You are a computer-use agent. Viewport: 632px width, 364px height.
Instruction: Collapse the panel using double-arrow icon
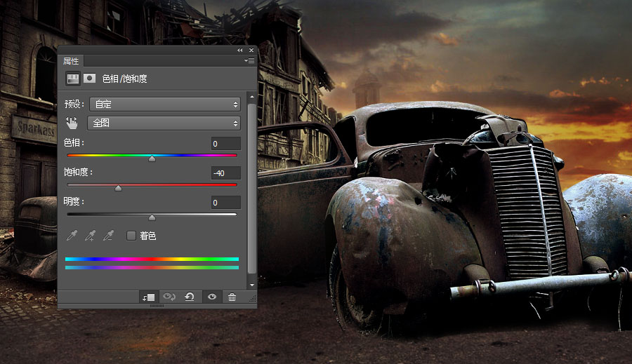[x=240, y=50]
